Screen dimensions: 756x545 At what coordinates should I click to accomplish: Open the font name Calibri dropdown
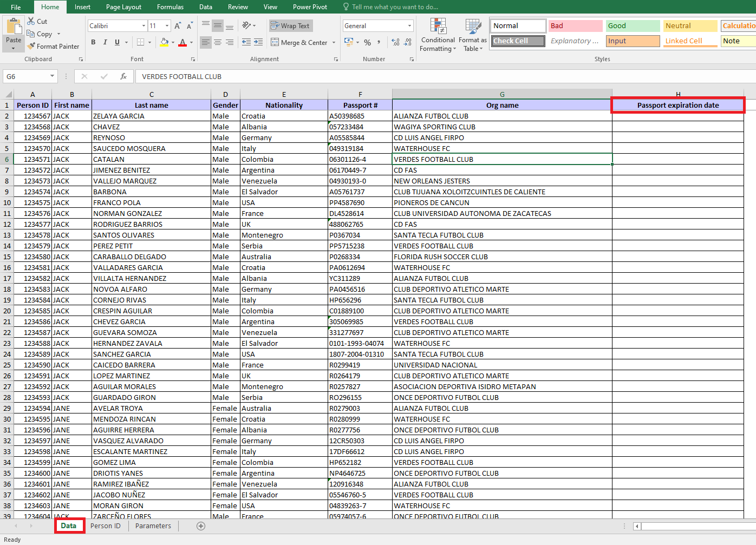click(144, 26)
